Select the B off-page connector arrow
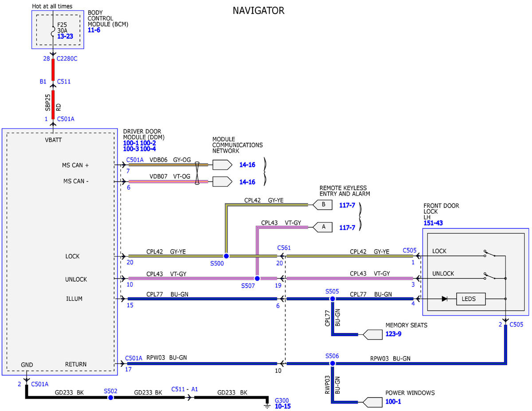 [x=322, y=205]
